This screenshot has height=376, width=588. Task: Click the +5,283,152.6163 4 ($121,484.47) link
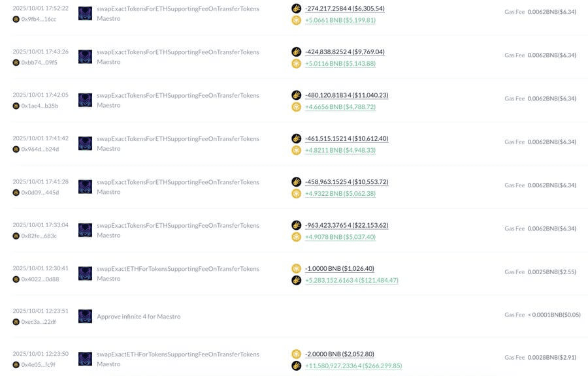(x=351, y=281)
